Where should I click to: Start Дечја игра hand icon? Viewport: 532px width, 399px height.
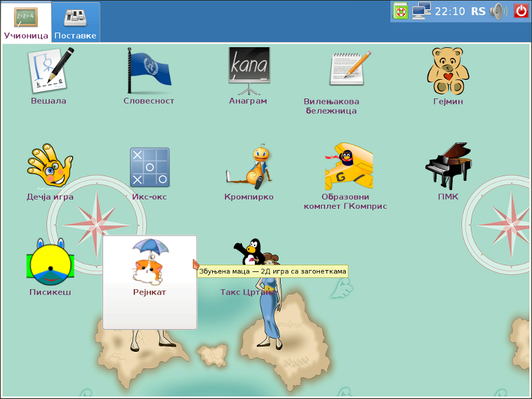coord(49,168)
